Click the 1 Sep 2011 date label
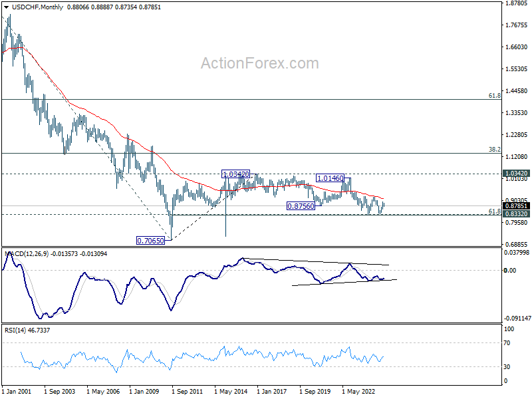The height and width of the screenshot is (399, 532). 187,391
